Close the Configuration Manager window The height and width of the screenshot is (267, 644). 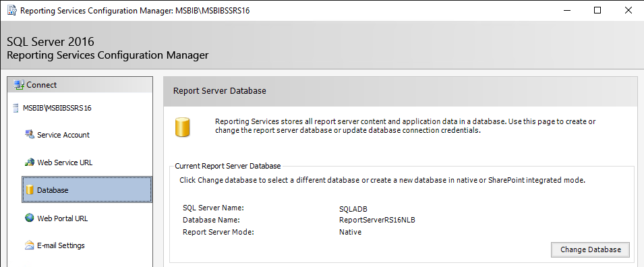(x=628, y=10)
